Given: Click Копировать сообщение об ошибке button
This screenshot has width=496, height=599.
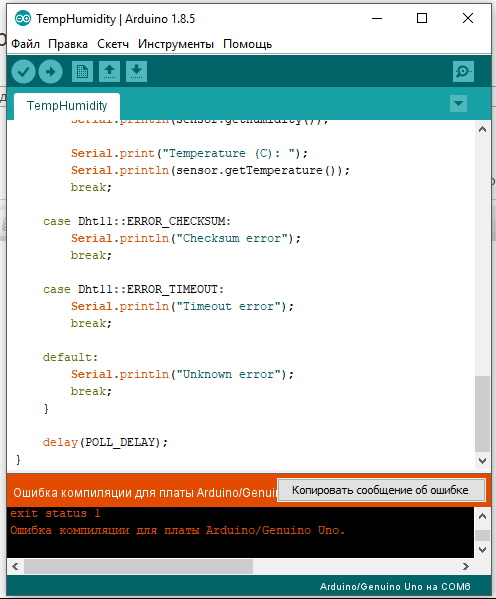Looking at the screenshot, I should pos(381,490).
